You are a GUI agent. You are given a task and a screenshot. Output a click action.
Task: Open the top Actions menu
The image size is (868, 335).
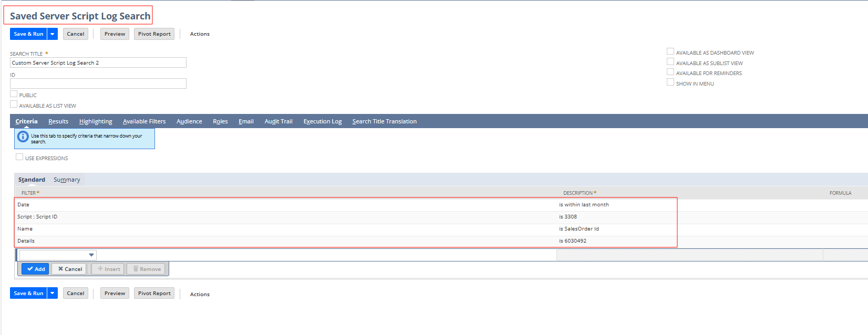[x=200, y=34]
